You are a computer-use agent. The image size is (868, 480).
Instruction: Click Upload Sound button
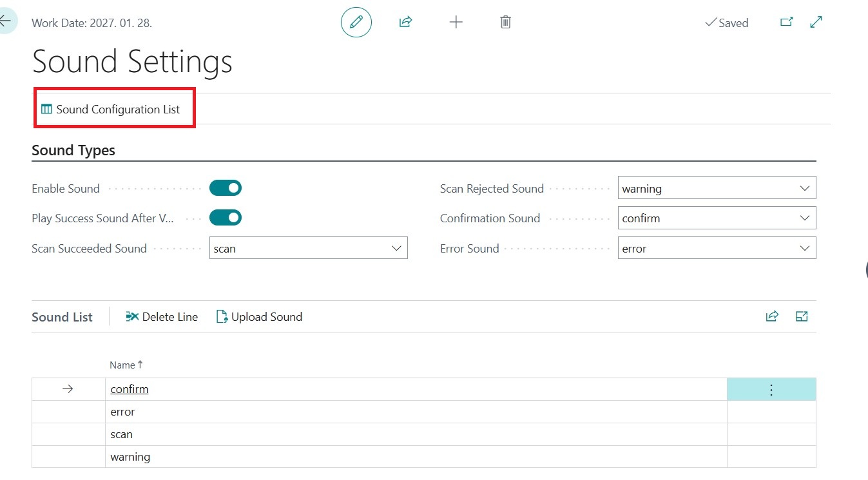(x=259, y=317)
